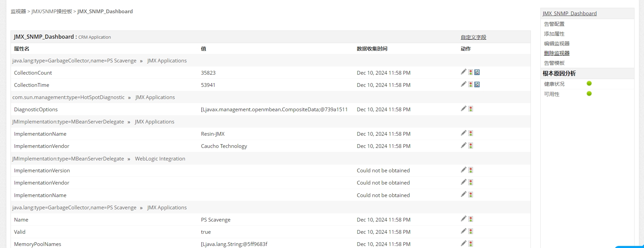Select 告警配置 in side menu
This screenshot has width=644, height=248.
tap(554, 24)
